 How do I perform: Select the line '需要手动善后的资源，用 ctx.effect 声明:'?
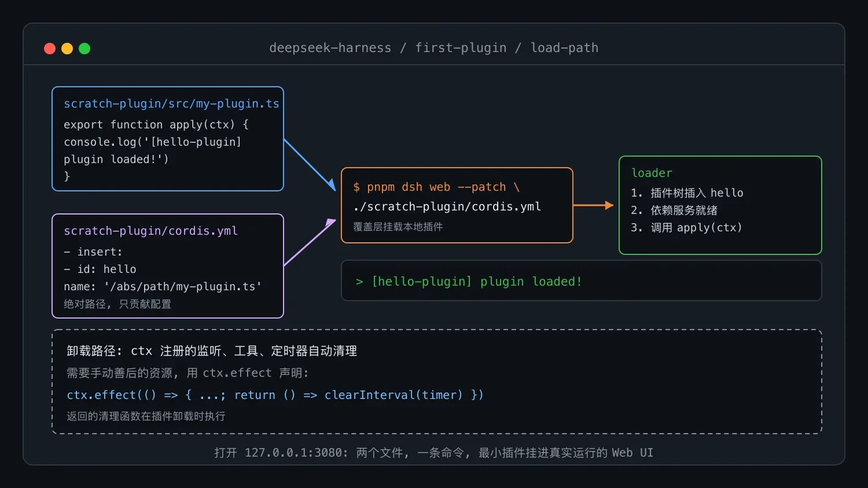click(x=187, y=373)
